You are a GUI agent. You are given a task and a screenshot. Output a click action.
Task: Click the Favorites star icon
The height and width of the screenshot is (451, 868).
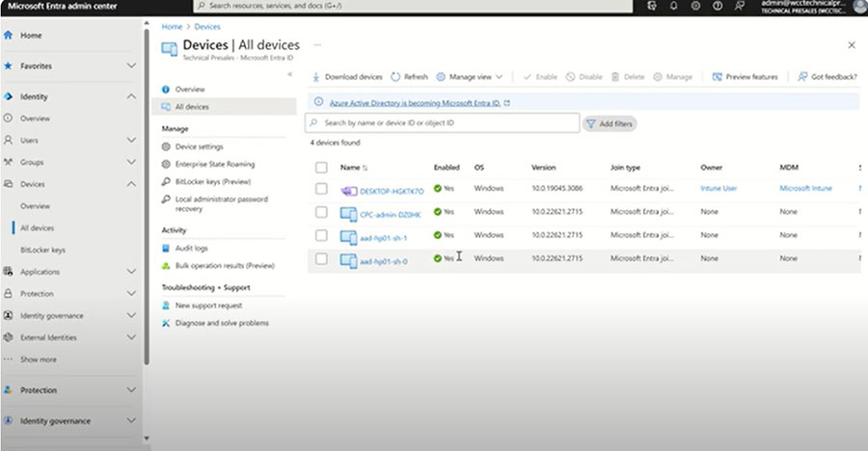coord(9,66)
